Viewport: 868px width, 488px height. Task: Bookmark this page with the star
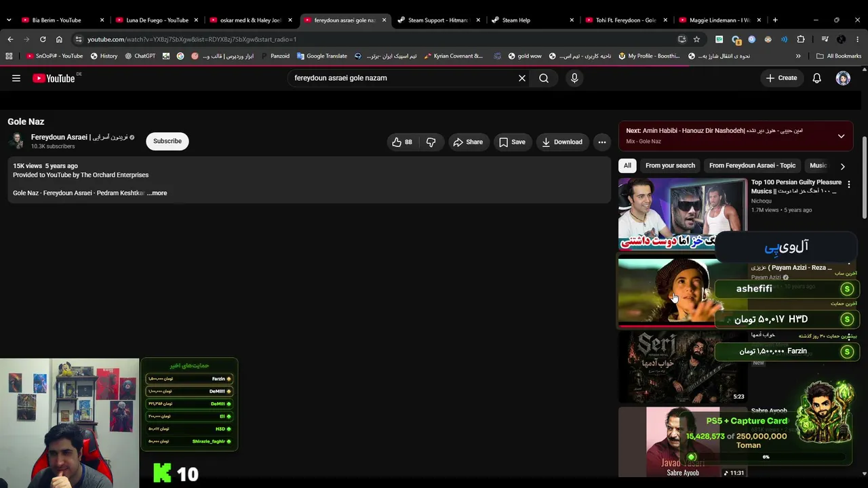pyautogui.click(x=696, y=39)
